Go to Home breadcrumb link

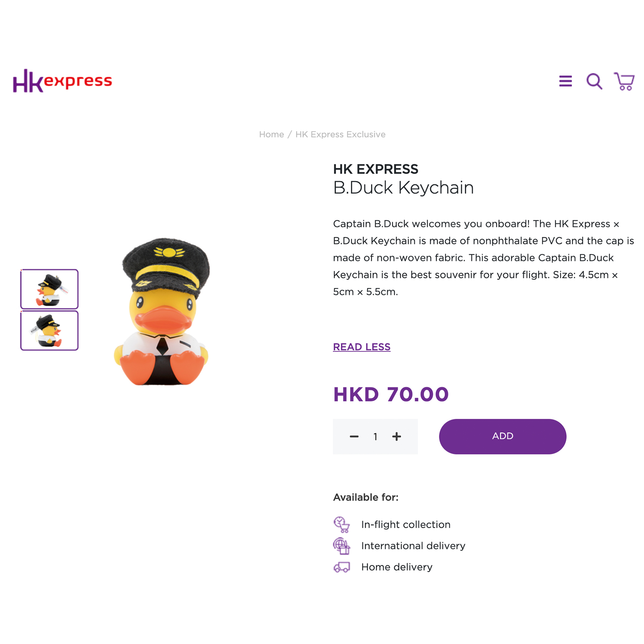[x=272, y=135]
